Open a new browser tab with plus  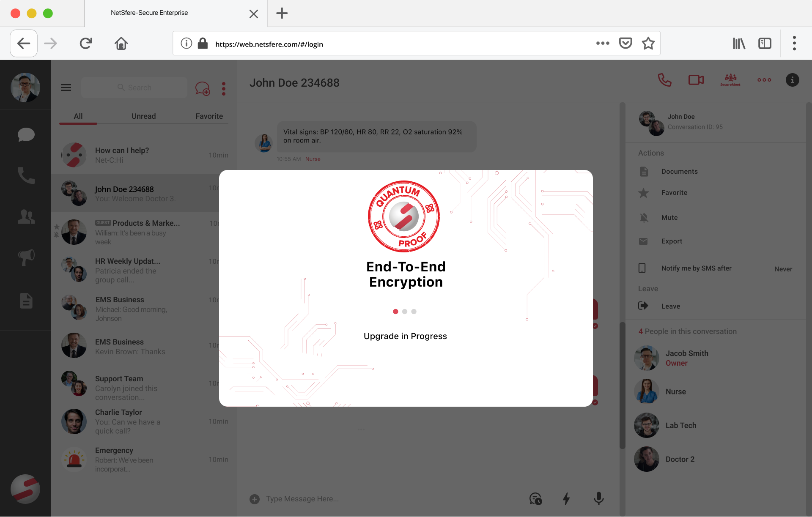click(282, 13)
